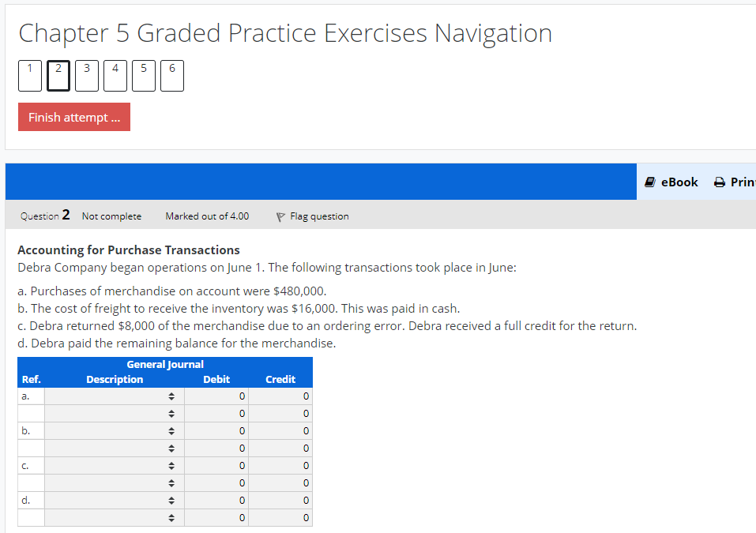Go to question 6
This screenshot has width=756, height=533.
coord(171,75)
